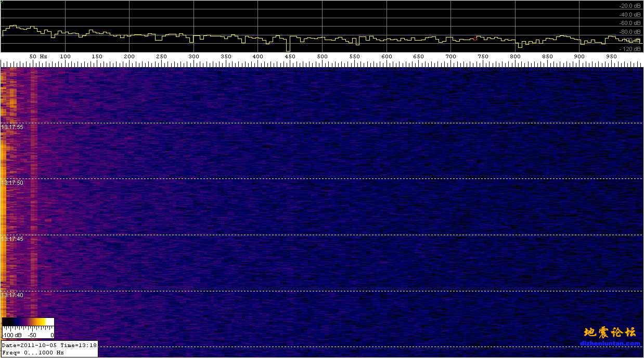Click the -20.0 dB amplitude scale label
Image resolution: width=644 pixels, height=358 pixels.
629,6
